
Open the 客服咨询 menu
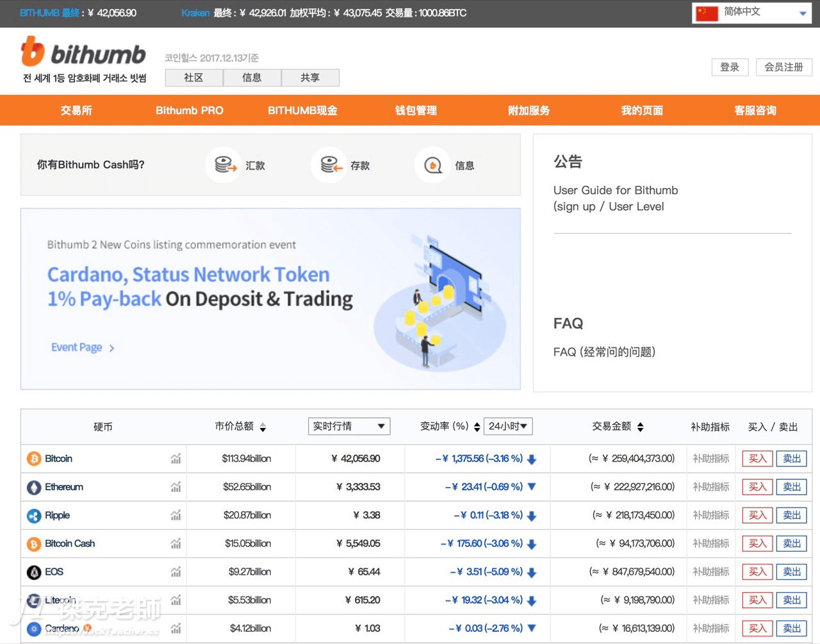click(755, 110)
